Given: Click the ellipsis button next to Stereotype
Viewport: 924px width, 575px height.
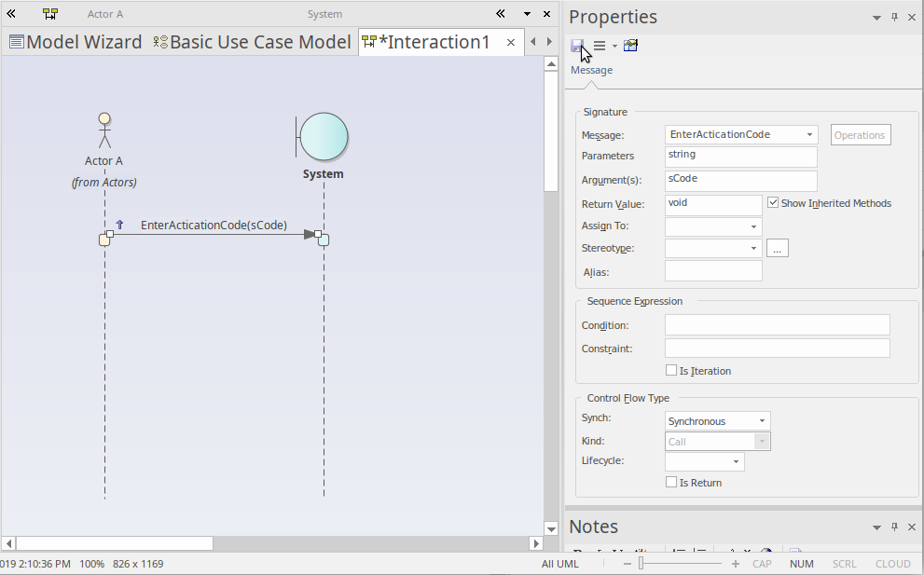Looking at the screenshot, I should [x=778, y=249].
